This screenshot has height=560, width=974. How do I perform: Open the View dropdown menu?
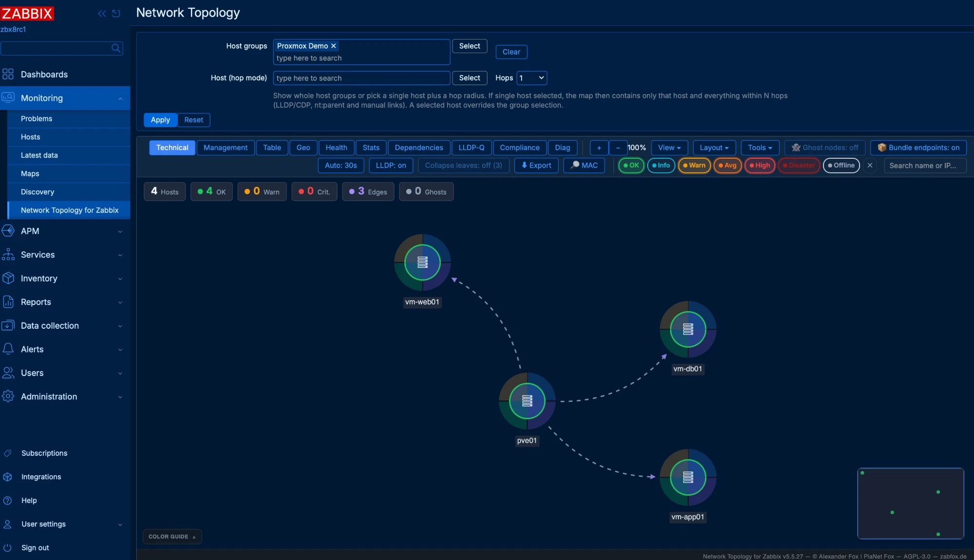(669, 148)
